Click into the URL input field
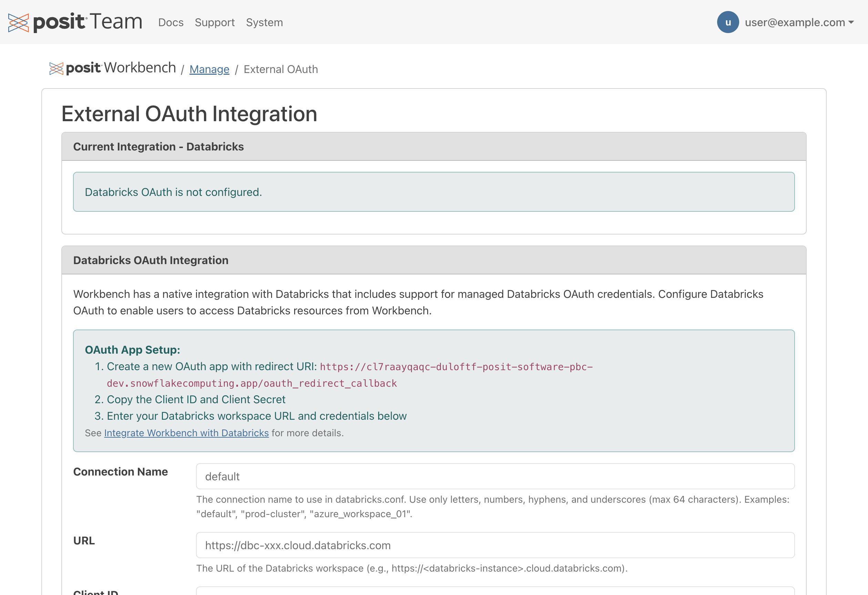Viewport: 868px width, 595px height. coord(495,545)
